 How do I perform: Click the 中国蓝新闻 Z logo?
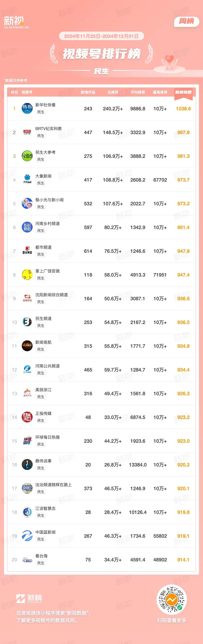[27, 536]
